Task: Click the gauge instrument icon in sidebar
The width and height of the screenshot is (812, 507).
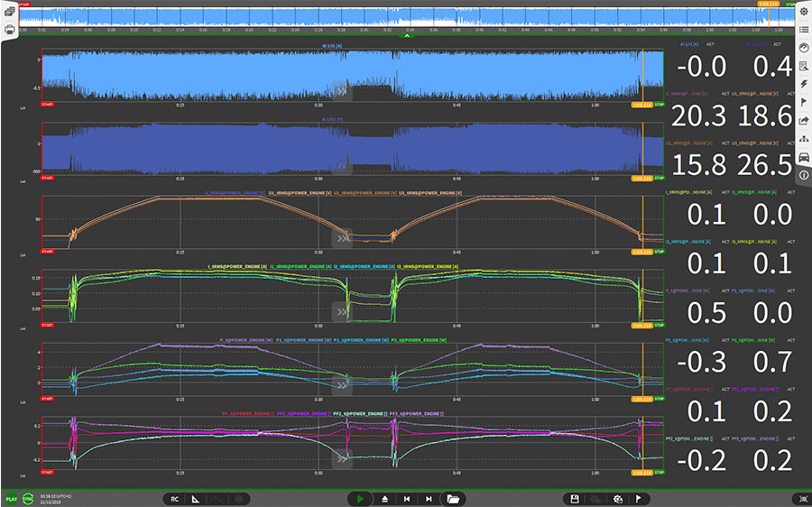Action: (x=803, y=47)
